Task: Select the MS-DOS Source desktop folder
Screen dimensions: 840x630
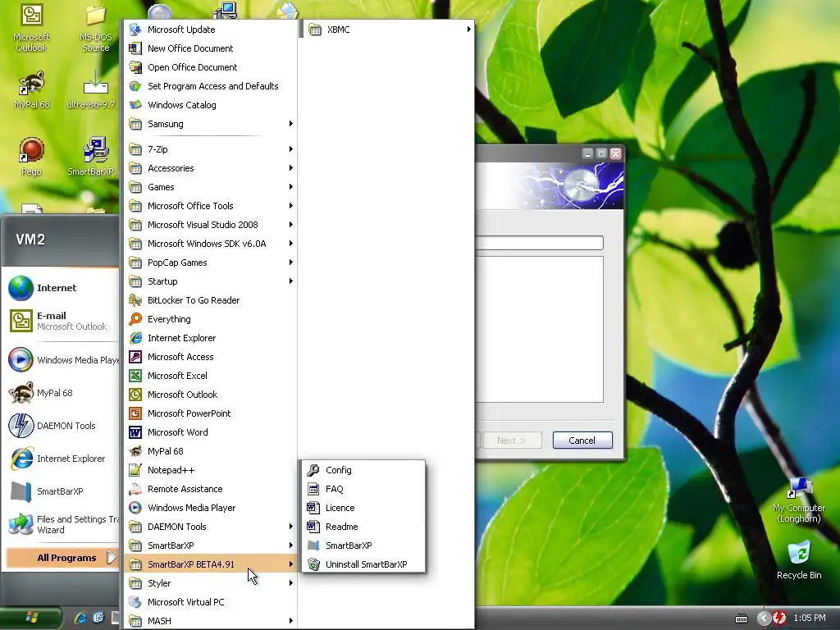Action: (95, 28)
